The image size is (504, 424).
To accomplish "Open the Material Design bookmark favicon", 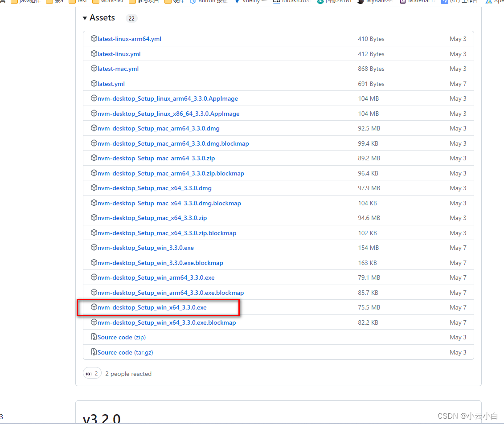I will (x=403, y=1).
